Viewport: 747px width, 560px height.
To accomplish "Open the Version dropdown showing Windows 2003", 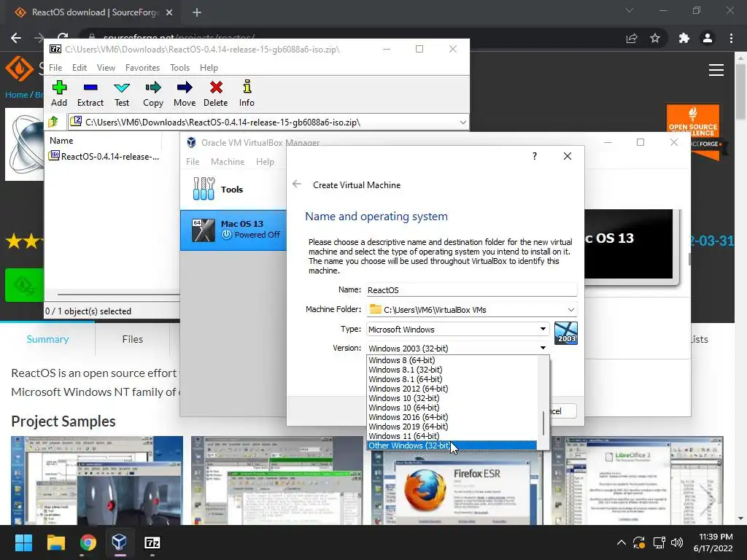I will click(458, 348).
